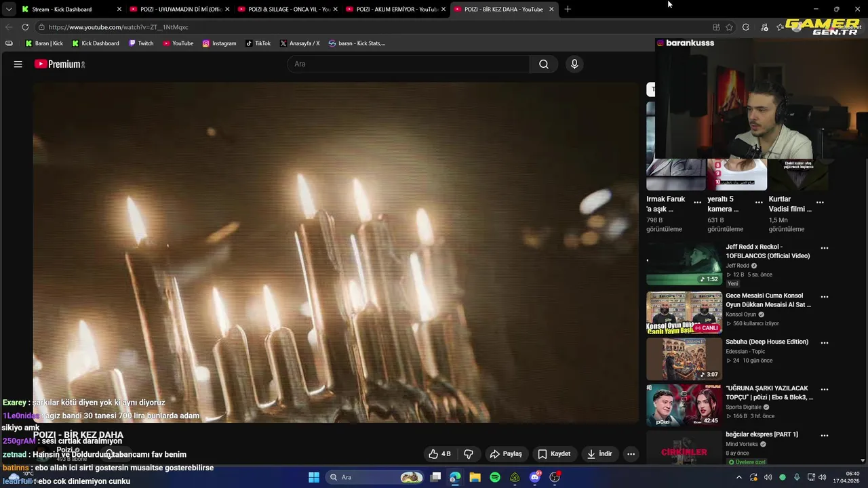Open the Baran | Kick bookmark
Viewport: 868px width, 488px height.
tap(44, 43)
